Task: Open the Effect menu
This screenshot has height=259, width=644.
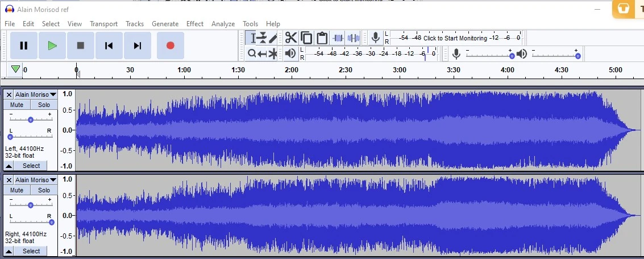Action: coord(194,24)
